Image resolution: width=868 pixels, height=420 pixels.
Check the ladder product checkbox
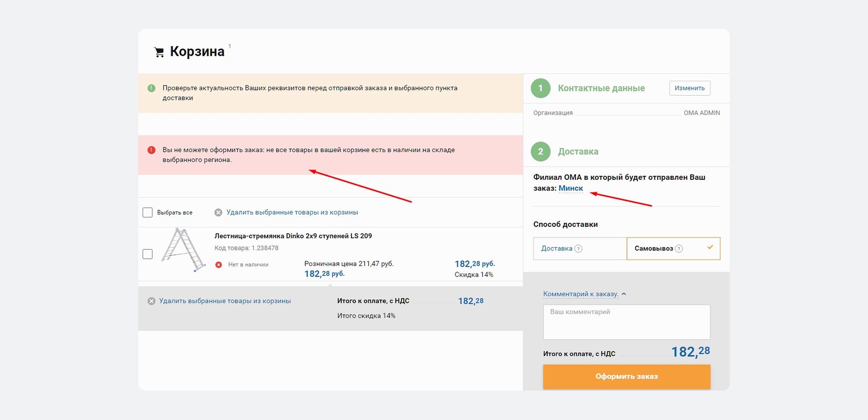[147, 254]
